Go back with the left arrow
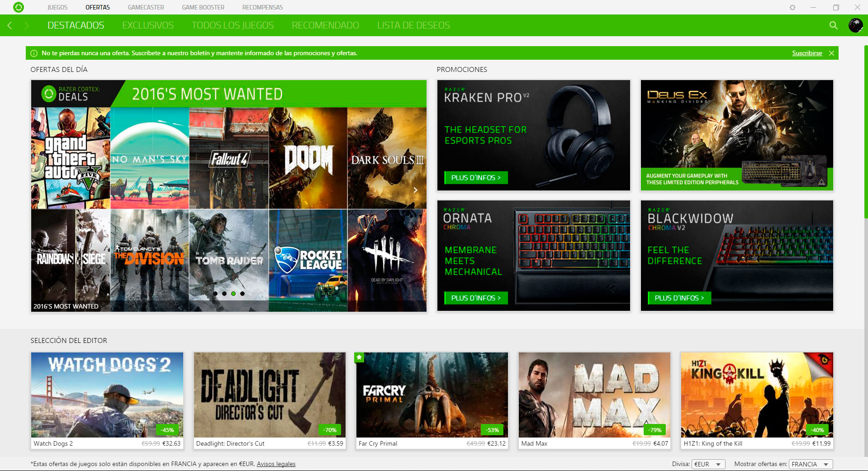The image size is (868, 471). point(10,25)
